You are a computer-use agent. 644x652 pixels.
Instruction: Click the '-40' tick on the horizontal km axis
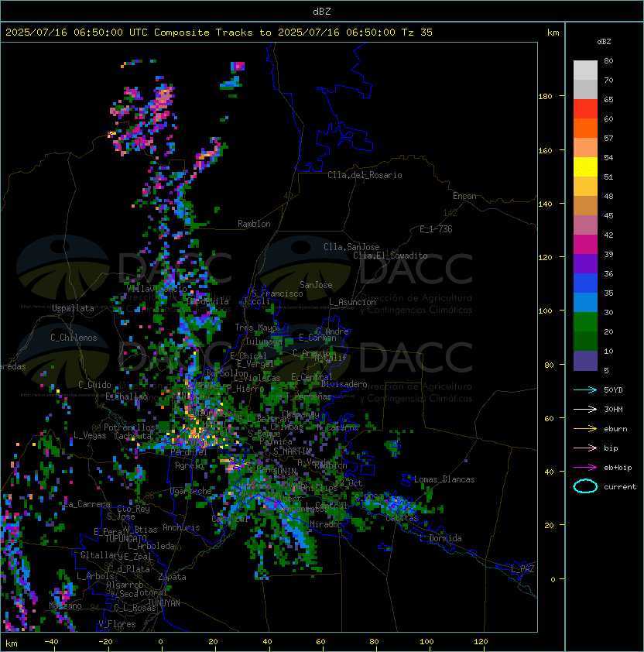[51, 642]
